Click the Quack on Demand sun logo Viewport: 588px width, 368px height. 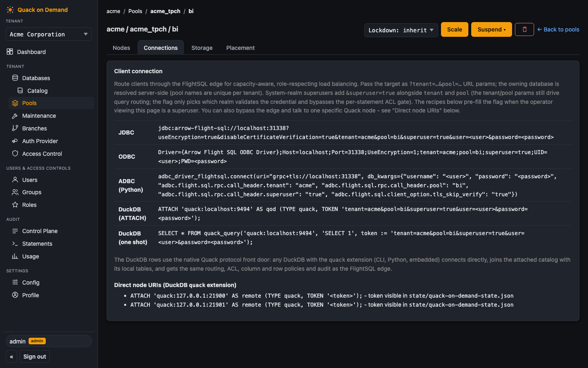point(10,10)
